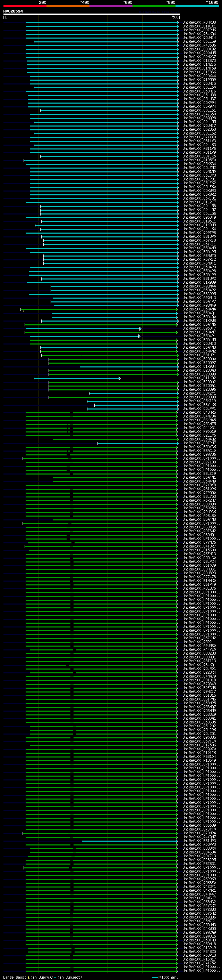Select hit label UniRef100_A7YXX0
Screen dimensions: 222x980
coord(199,137)
